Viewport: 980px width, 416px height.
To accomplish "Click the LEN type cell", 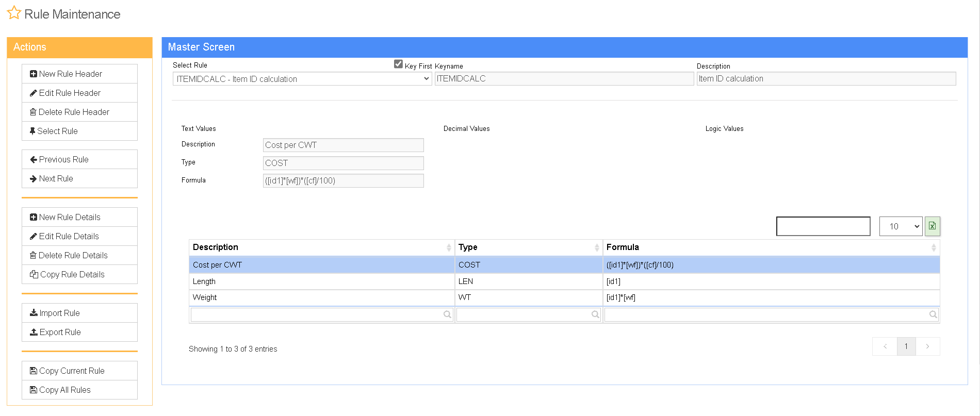I will click(529, 281).
